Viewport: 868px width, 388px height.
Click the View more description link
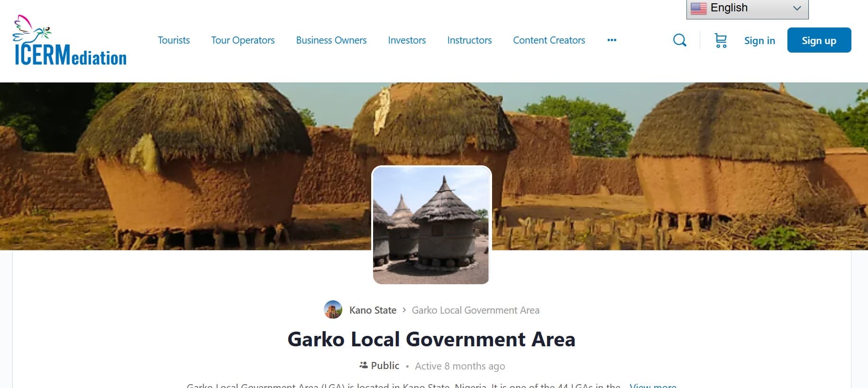coord(653,385)
